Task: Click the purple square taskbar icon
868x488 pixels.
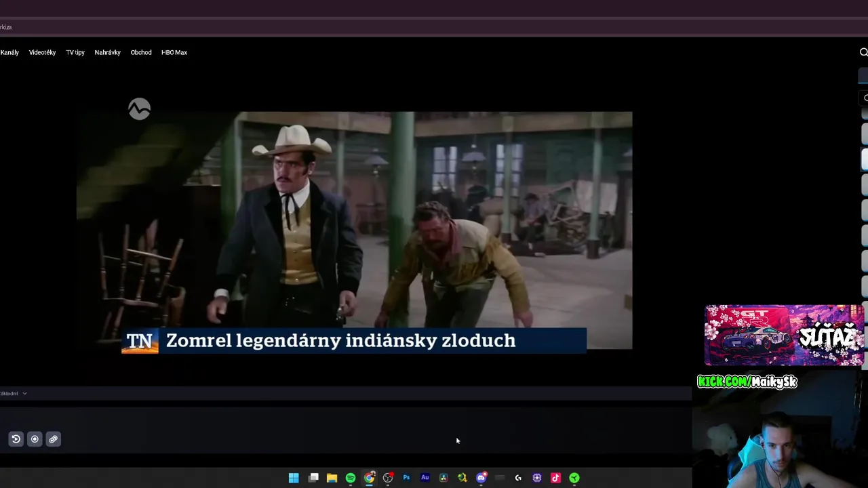Action: 537,478
